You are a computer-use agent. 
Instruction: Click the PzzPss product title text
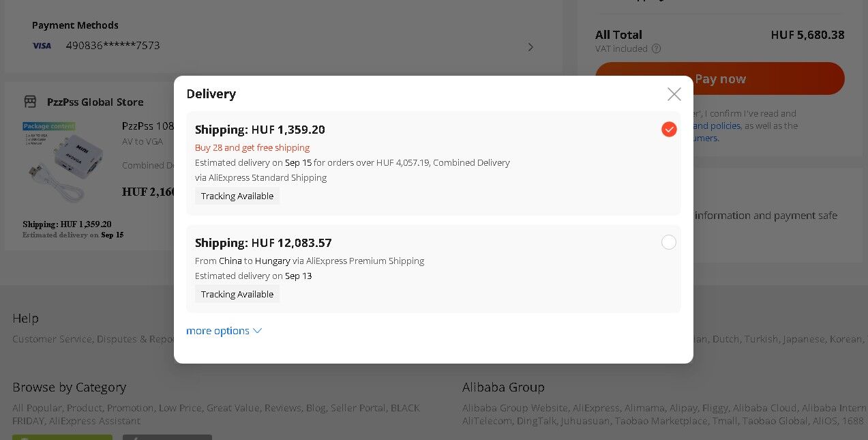click(147, 126)
